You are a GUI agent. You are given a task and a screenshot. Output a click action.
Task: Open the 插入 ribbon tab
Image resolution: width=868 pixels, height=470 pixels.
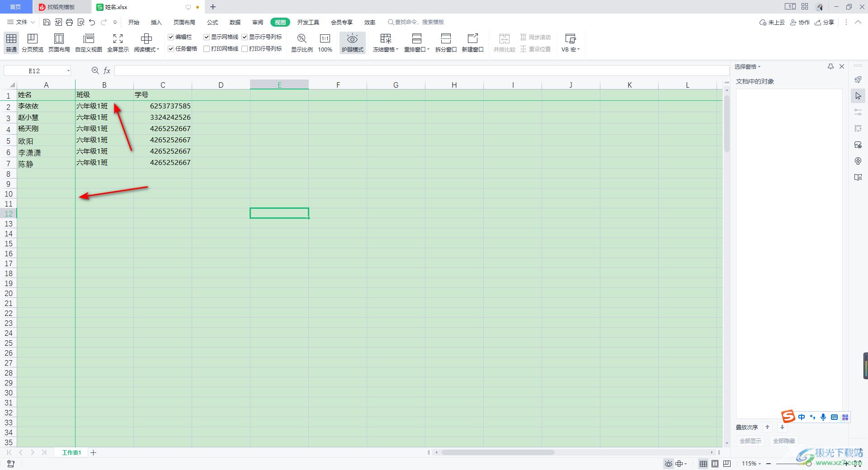[x=156, y=22]
